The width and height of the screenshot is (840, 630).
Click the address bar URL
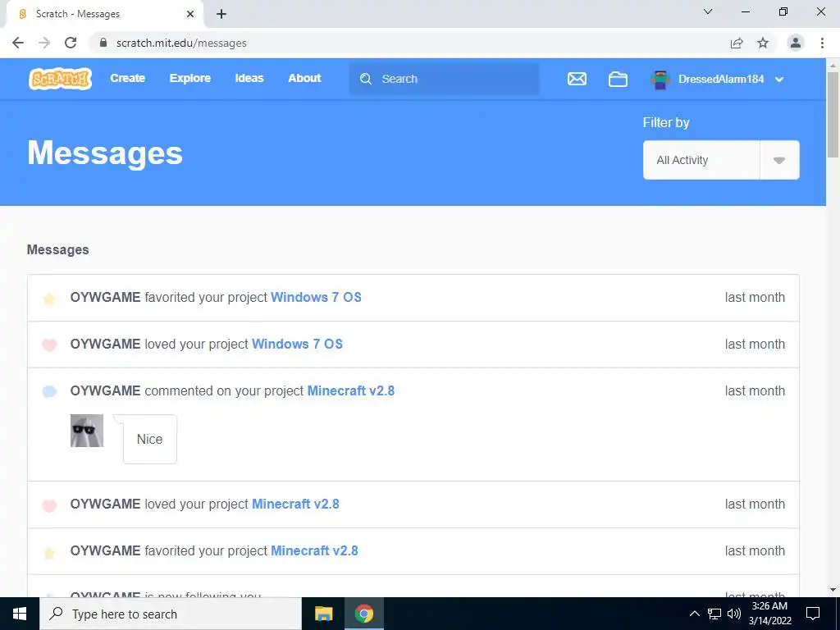tap(181, 43)
